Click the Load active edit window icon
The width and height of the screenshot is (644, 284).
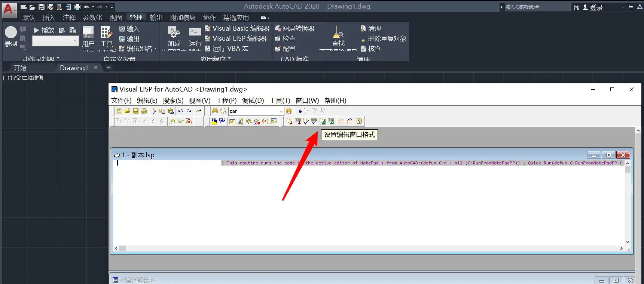click(x=290, y=121)
